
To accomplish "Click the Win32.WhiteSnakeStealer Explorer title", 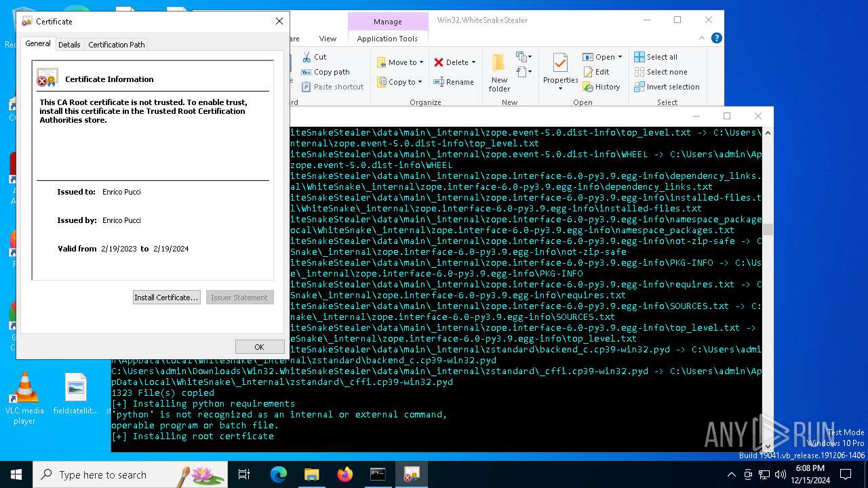I will click(482, 20).
